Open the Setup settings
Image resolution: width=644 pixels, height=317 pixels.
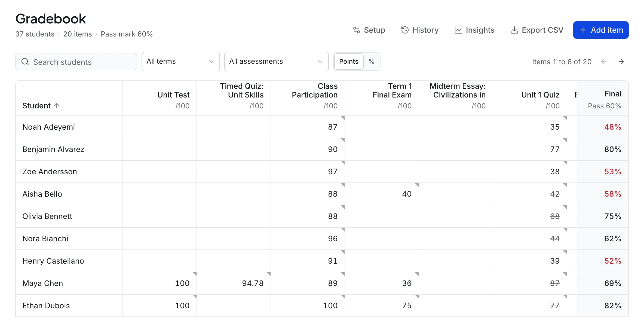[x=369, y=30]
